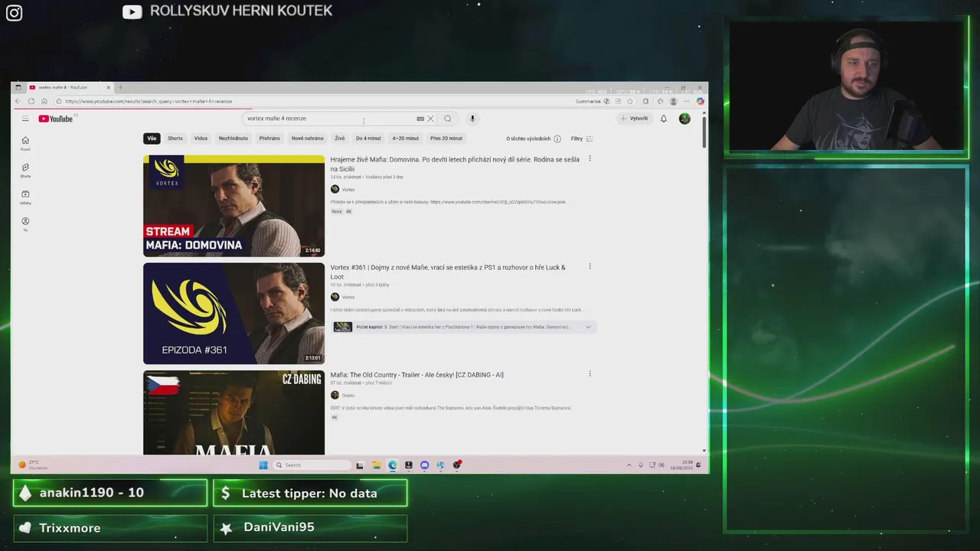Select the 4–20 minut filter chip
980x551 pixels.
pyautogui.click(x=406, y=139)
